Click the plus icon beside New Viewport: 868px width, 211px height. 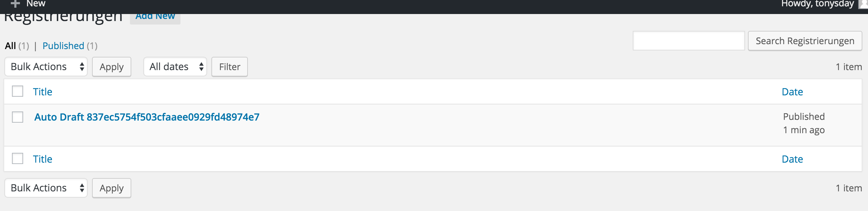click(15, 4)
